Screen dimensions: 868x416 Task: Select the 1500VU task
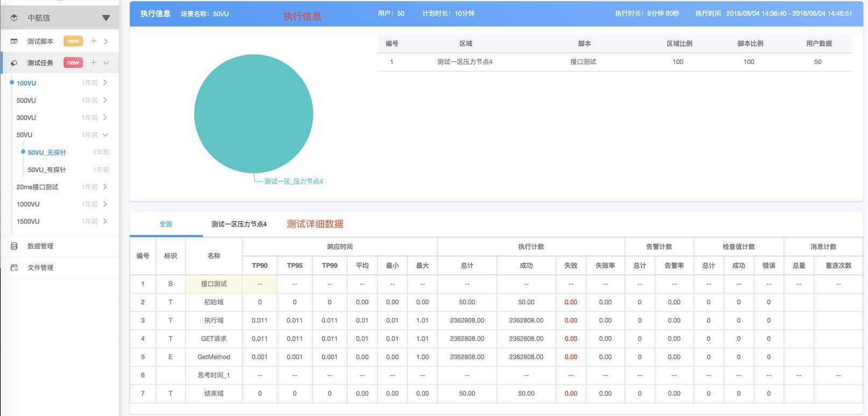click(28, 221)
